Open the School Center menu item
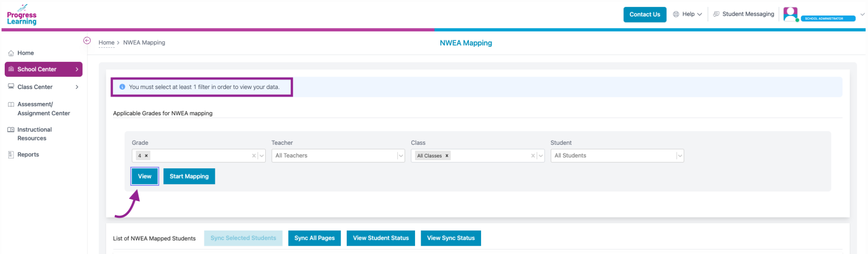Image resolution: width=868 pixels, height=254 pixels. click(44, 69)
